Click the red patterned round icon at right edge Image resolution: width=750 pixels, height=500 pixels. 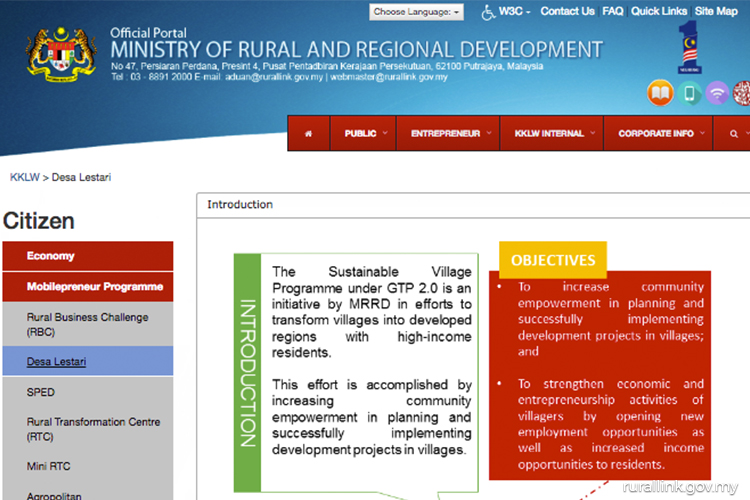742,93
